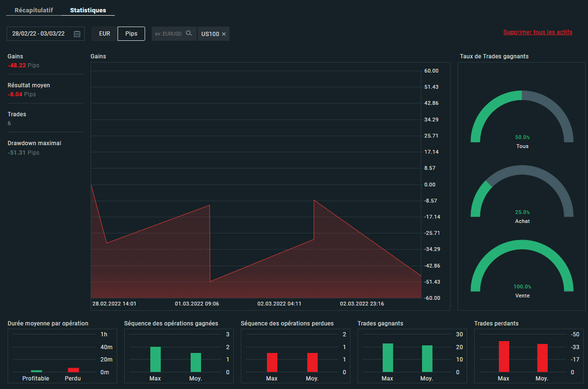Remove the US100 asset filter chip

224,34
